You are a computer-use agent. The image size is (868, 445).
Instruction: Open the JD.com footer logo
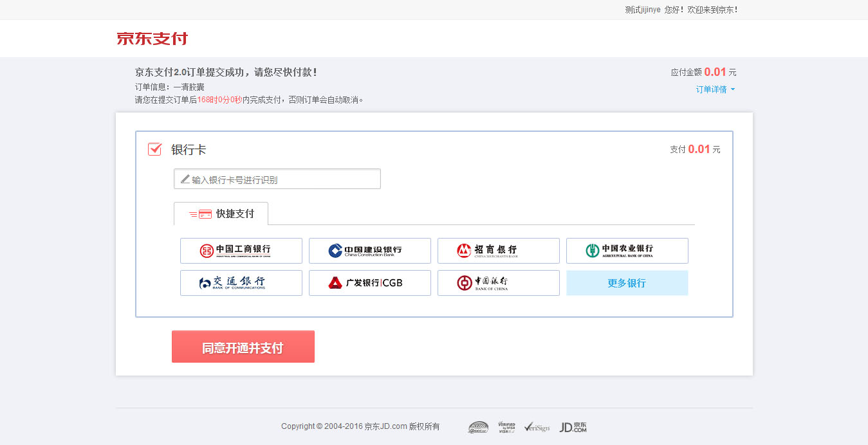tap(573, 427)
